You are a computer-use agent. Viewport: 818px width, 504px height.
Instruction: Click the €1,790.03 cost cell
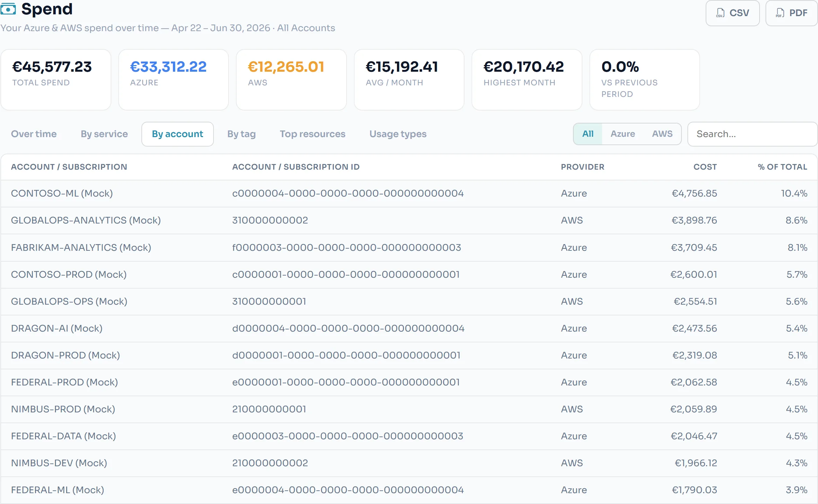pyautogui.click(x=694, y=490)
